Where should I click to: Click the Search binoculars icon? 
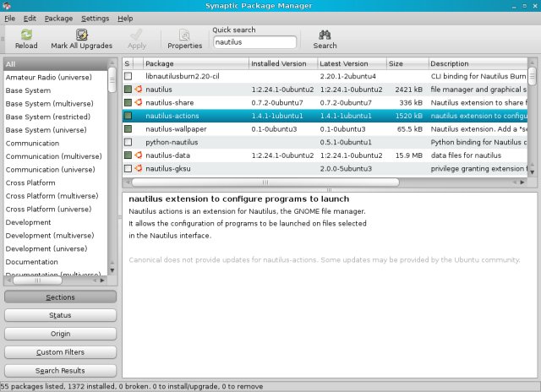click(x=325, y=35)
